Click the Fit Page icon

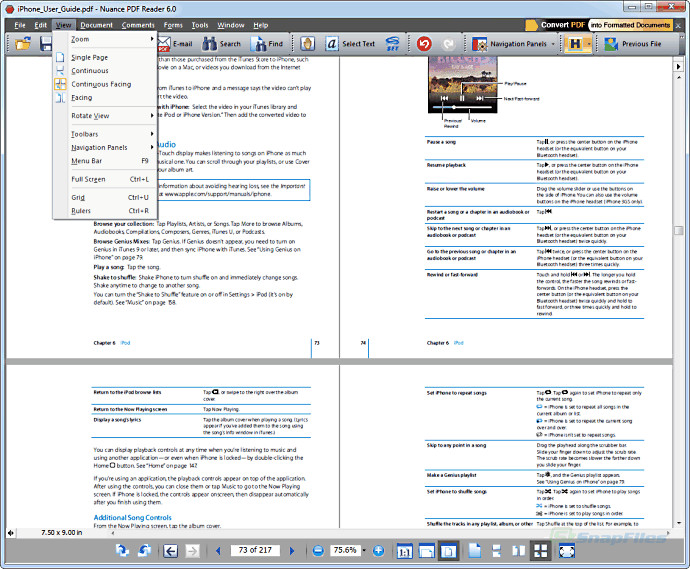pyautogui.click(x=448, y=551)
